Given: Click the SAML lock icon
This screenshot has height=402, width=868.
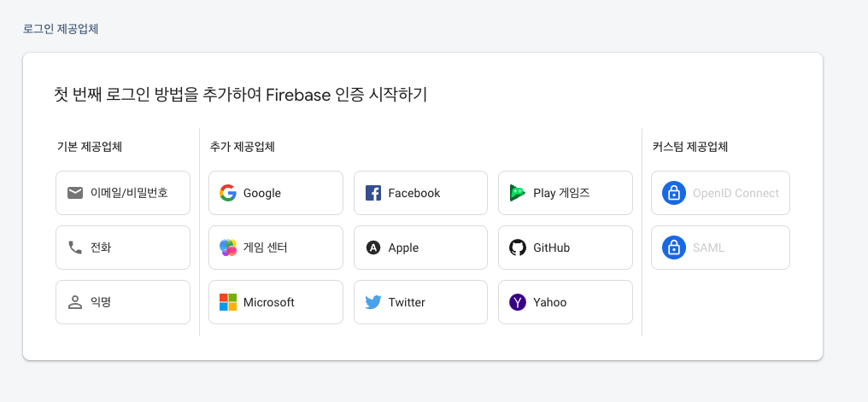Looking at the screenshot, I should coord(674,248).
